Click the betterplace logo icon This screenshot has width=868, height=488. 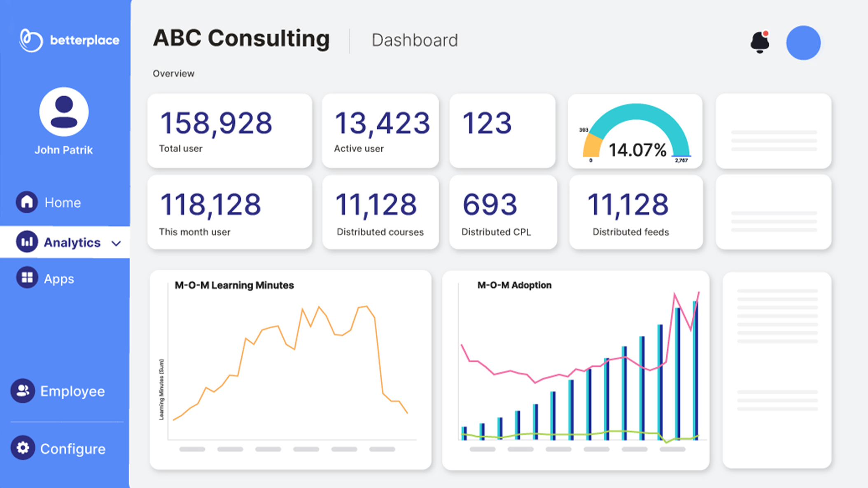click(31, 40)
